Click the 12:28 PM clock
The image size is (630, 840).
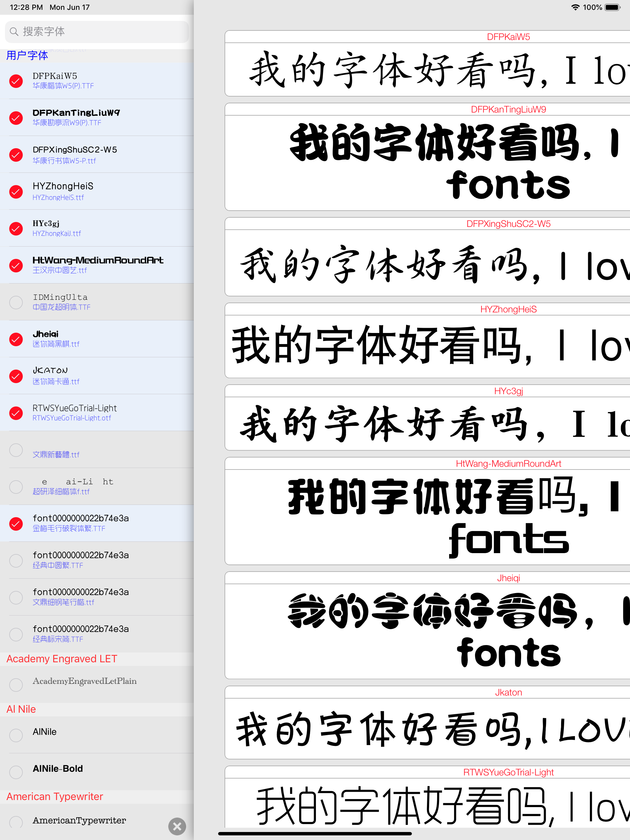(x=26, y=7)
